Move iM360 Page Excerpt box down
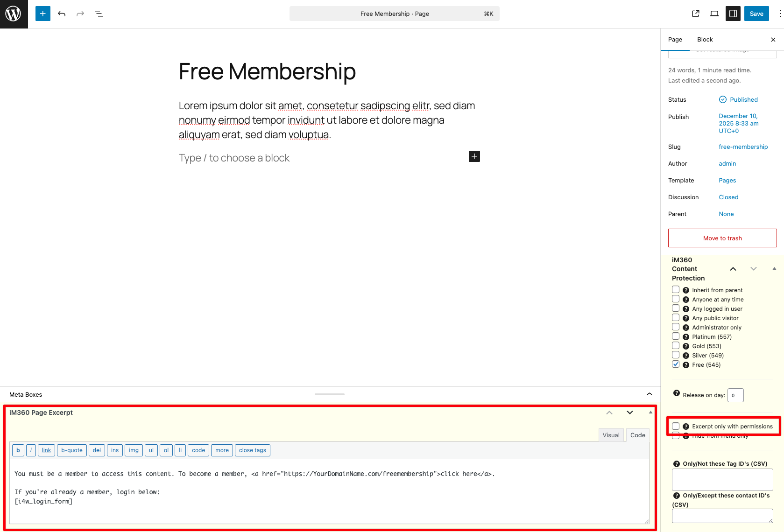 [629, 413]
